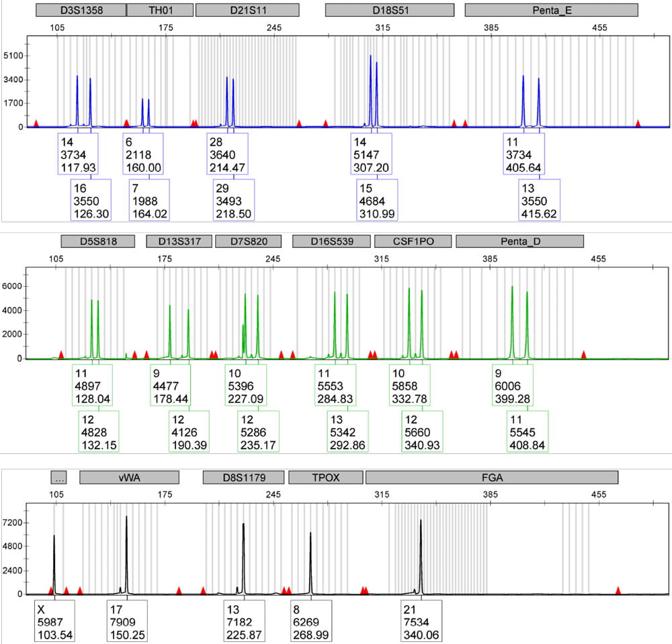Select D18S51 allele 14 label box
Screen dimensions: 672x644
371,154
